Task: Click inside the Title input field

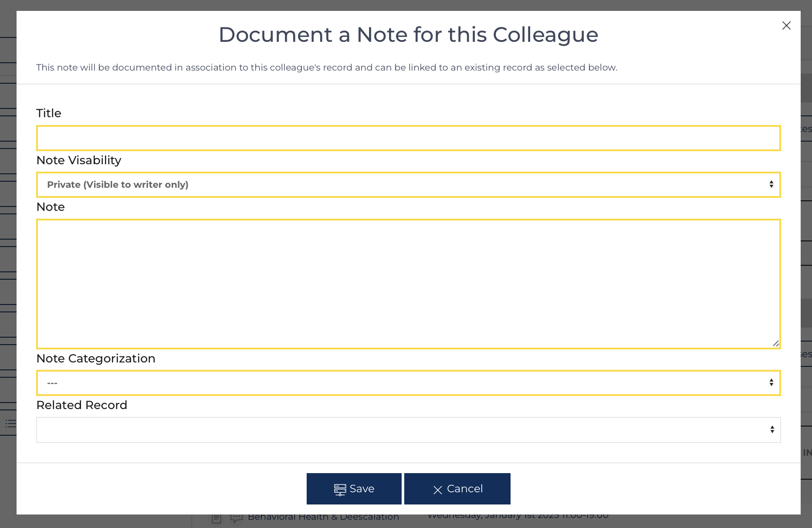Action: (408, 138)
